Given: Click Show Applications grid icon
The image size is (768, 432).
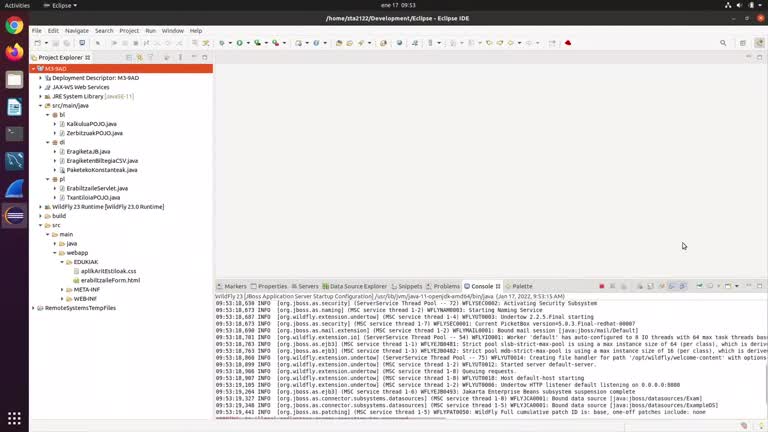Looking at the screenshot, I should click(14, 418).
